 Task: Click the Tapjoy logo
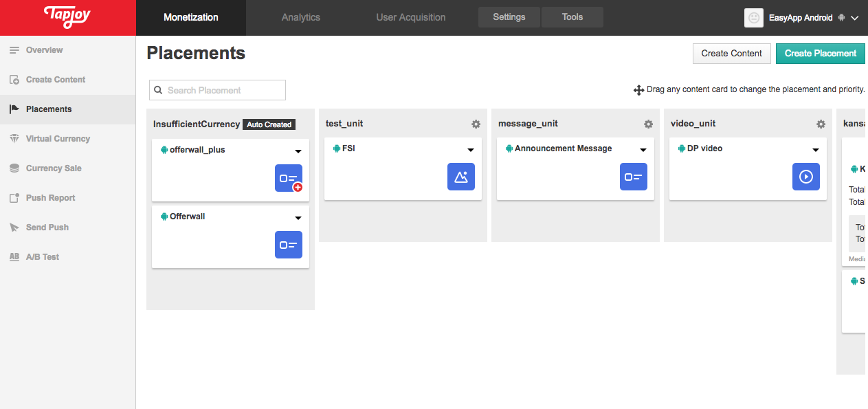66,17
